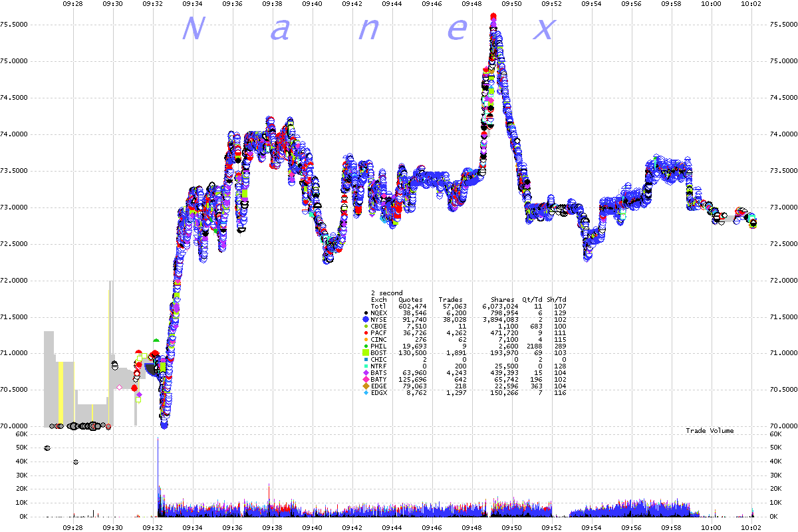Click the CBOE exchange name
This screenshot has height=532, width=798.
378,327
